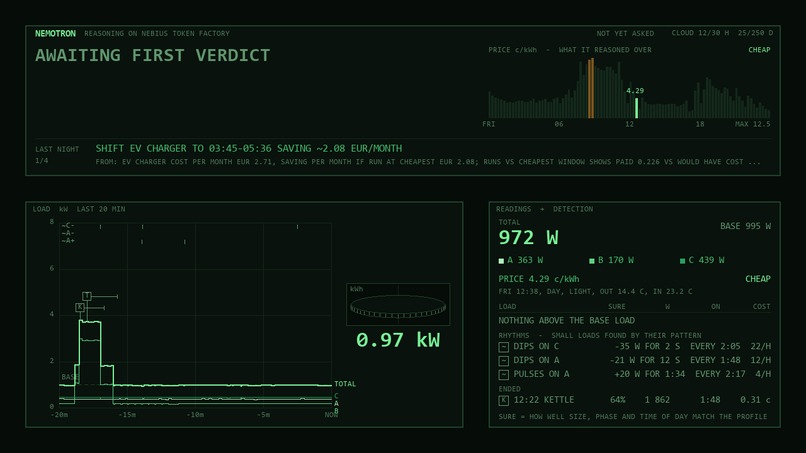Click the LOAD kW LAST 20 MIN title
Image resolution: width=806 pixels, height=453 pixels.
click(x=79, y=209)
